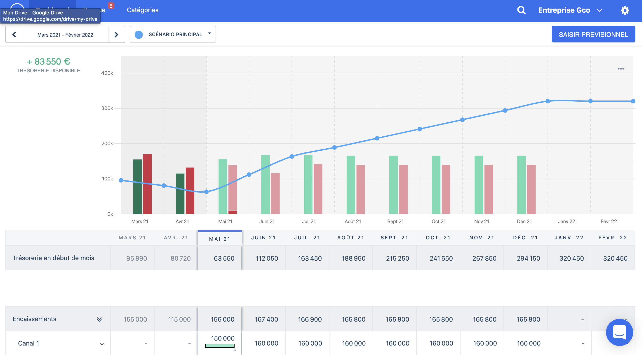Go to previous period arrow
This screenshot has height=355, width=644.
[x=14, y=35]
